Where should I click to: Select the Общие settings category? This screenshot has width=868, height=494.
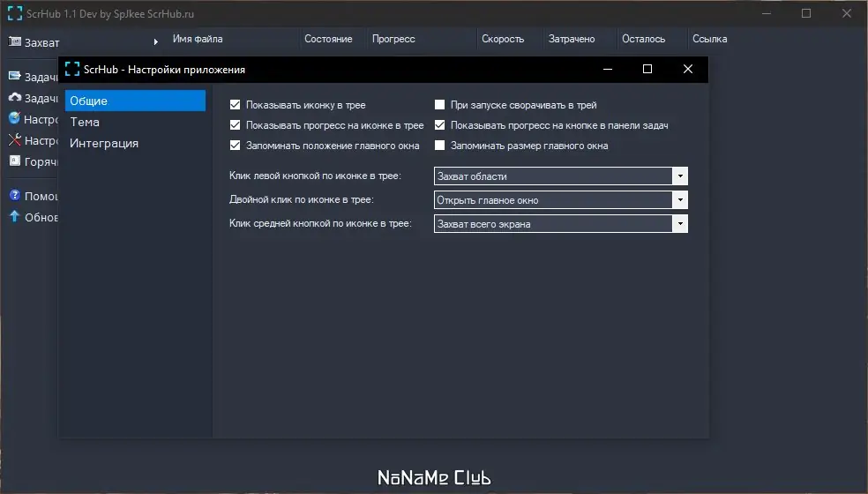[x=135, y=101]
